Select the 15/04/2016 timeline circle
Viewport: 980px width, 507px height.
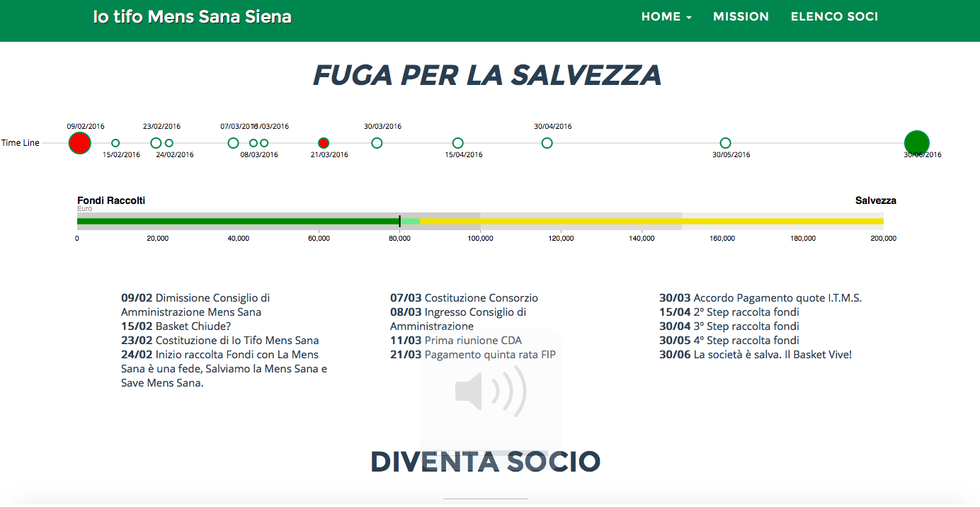point(458,143)
